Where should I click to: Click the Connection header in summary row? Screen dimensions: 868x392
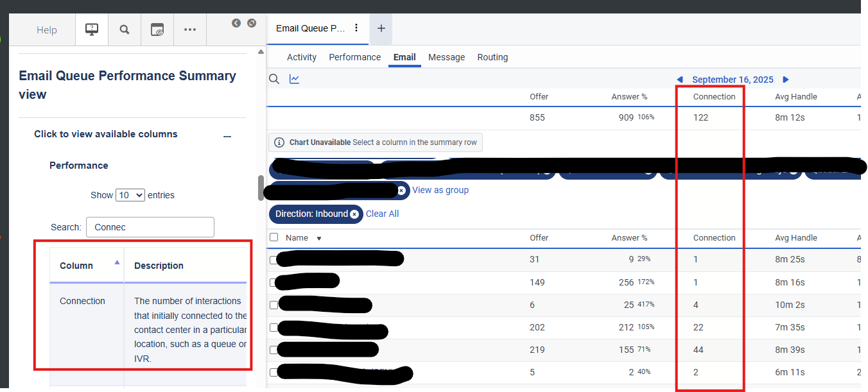point(714,96)
